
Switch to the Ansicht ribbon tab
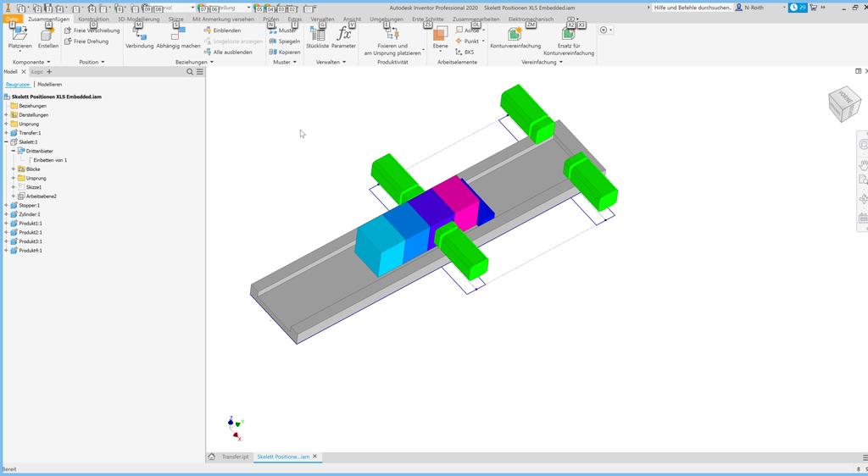coord(352,19)
